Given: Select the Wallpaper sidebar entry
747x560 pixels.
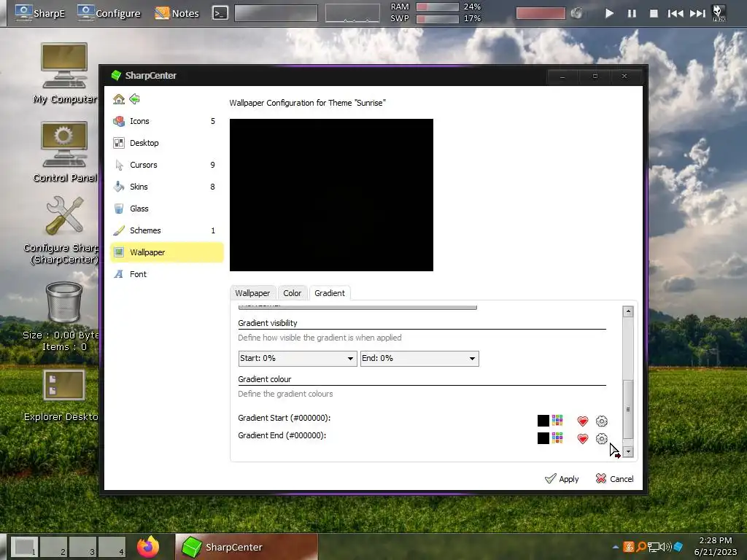Looking at the screenshot, I should (166, 252).
